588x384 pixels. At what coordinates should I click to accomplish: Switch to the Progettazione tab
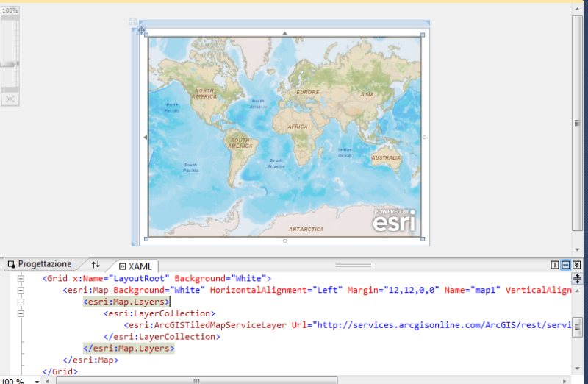40,264
